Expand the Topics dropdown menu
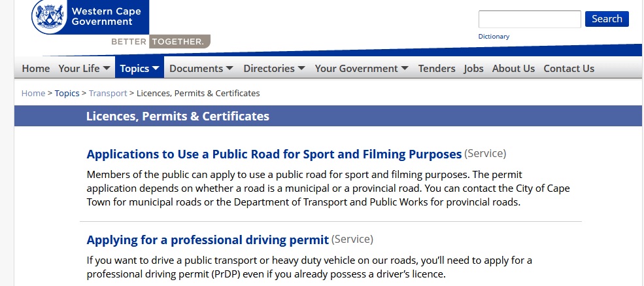This screenshot has height=286, width=644. coord(140,68)
